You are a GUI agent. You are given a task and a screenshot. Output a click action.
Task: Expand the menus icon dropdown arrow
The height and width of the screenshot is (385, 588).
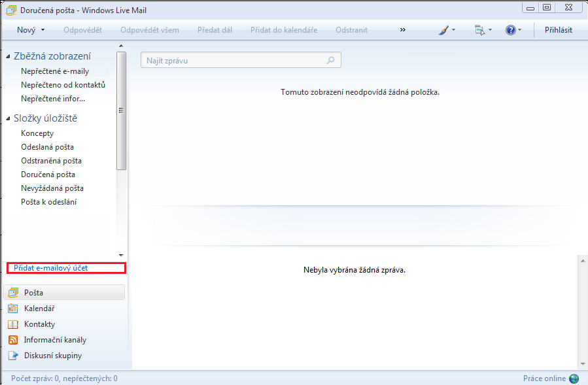coord(490,30)
